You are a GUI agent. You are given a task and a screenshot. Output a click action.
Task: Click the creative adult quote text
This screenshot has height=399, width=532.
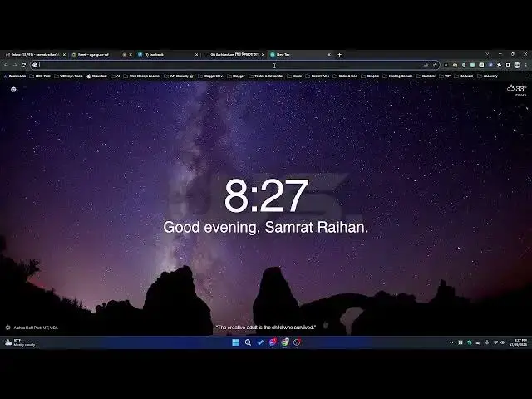[266, 327]
